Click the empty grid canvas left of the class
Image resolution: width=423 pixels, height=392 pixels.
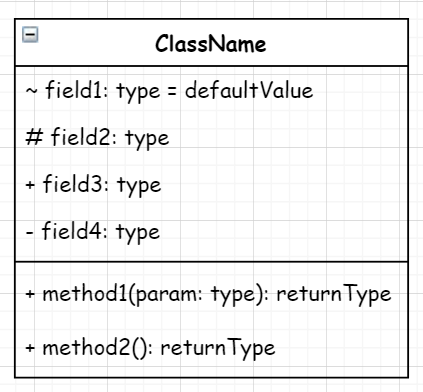coord(7,200)
